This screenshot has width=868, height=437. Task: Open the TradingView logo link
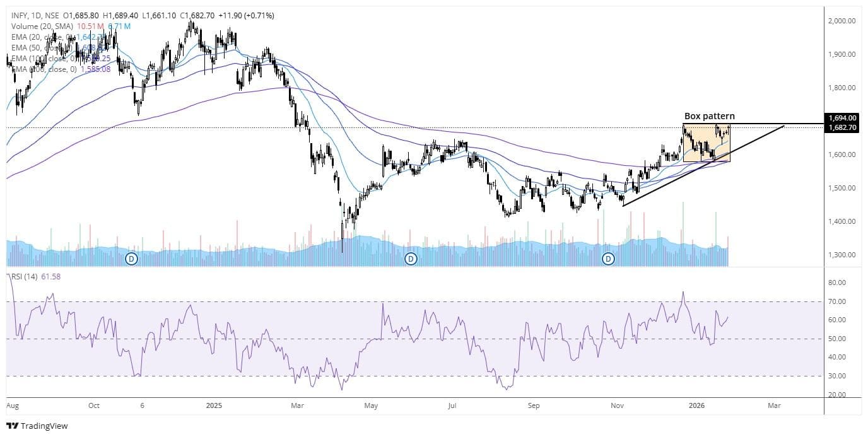coord(37,426)
